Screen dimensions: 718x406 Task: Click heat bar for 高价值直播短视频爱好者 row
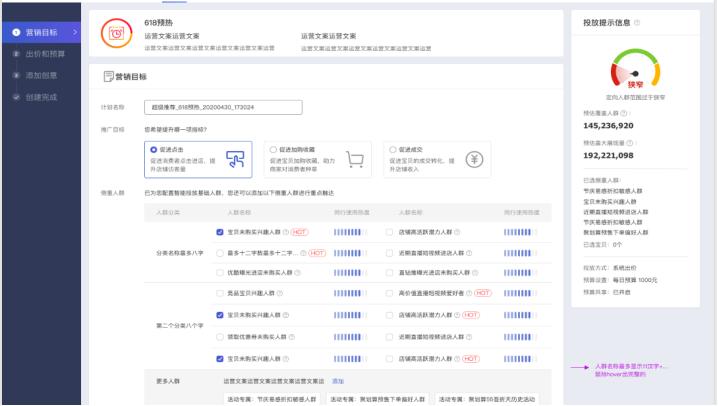point(521,293)
